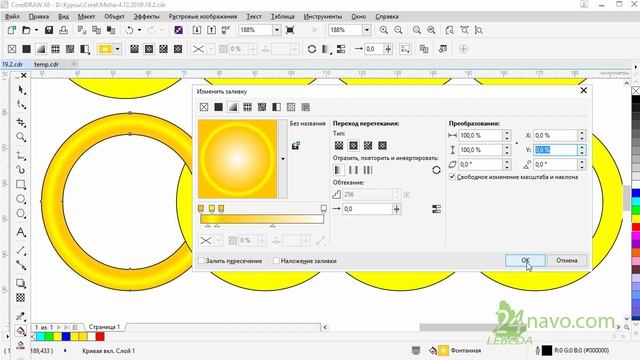Open the Справка menu
The width and height of the screenshot is (640, 360).
click(387, 16)
